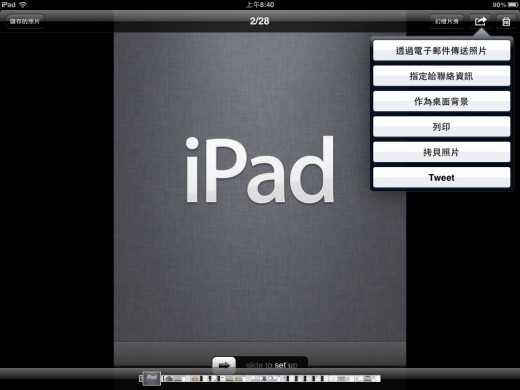Tap the battery indicator in status bar

513,5
